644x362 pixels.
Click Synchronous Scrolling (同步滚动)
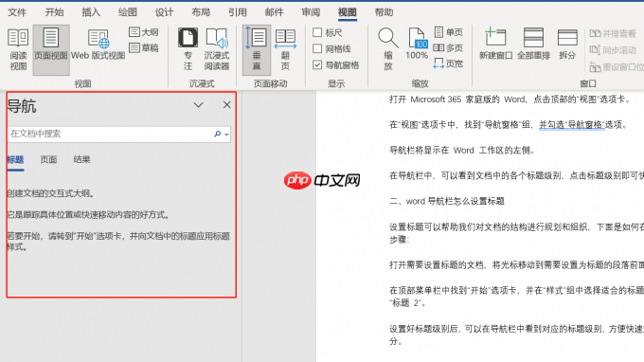pyautogui.click(x=613, y=50)
